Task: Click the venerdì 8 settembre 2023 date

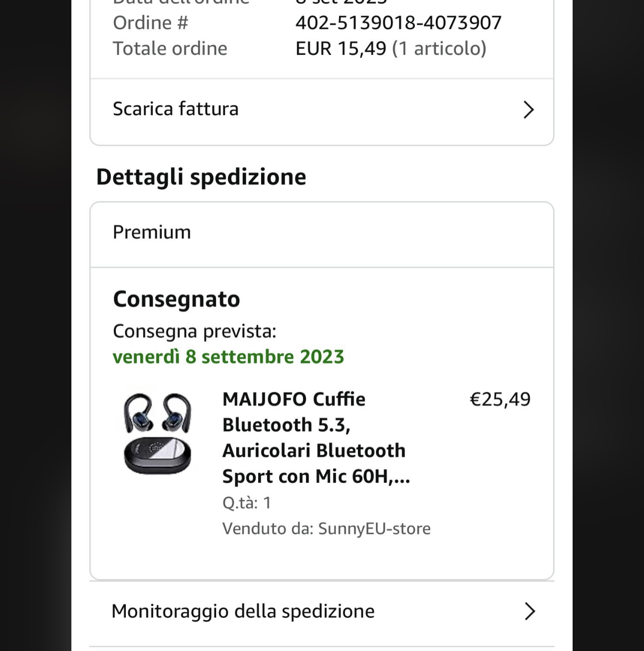Action: point(229,357)
